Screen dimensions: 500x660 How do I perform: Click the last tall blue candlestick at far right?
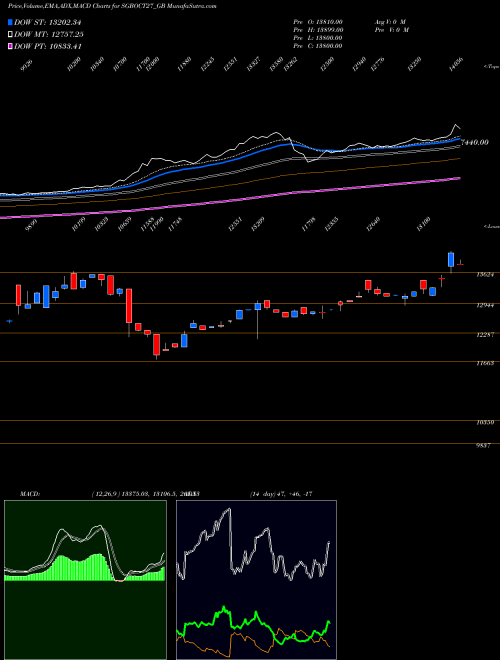(x=451, y=260)
